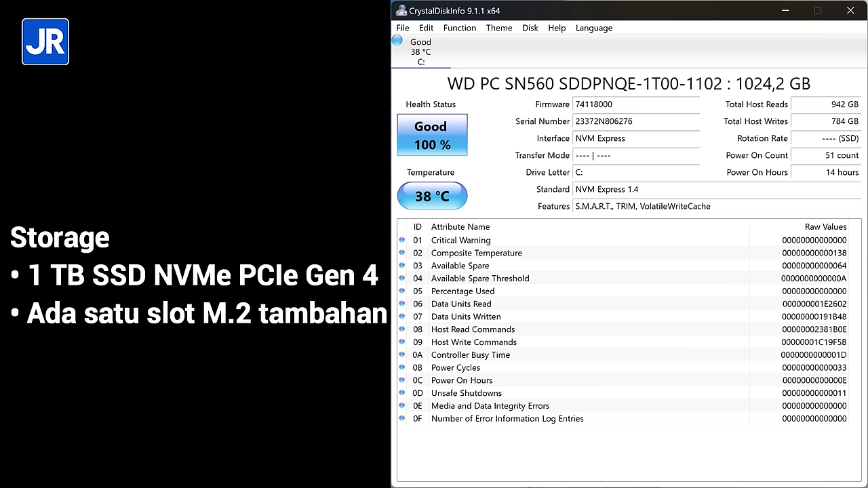Click raw value 000000001E2602

point(814,304)
